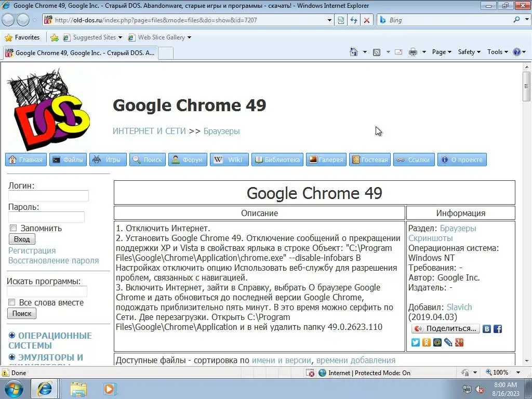Start Bing search with magnifier icon
Screen dimensions: 532x399
pyautogui.click(x=516, y=20)
